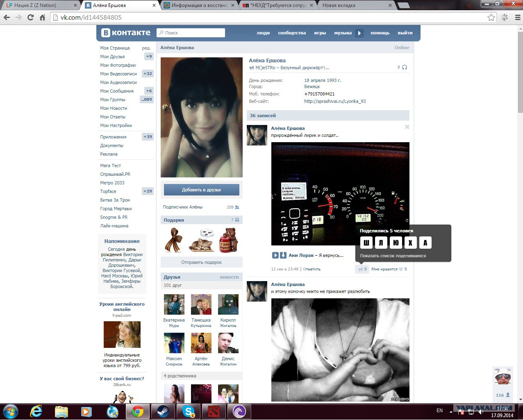Open Windows Explorer folder in taskbar
The height and width of the screenshot is (420, 523).
61,411
